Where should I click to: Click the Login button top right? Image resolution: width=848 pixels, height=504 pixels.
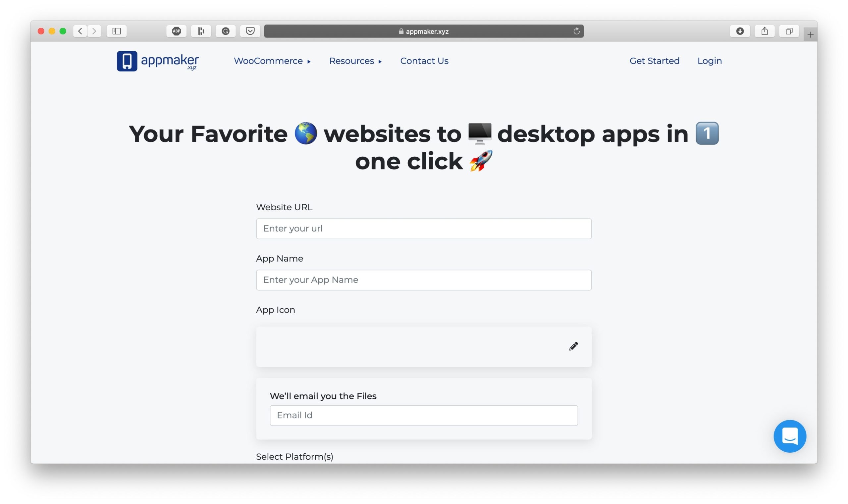pyautogui.click(x=710, y=61)
